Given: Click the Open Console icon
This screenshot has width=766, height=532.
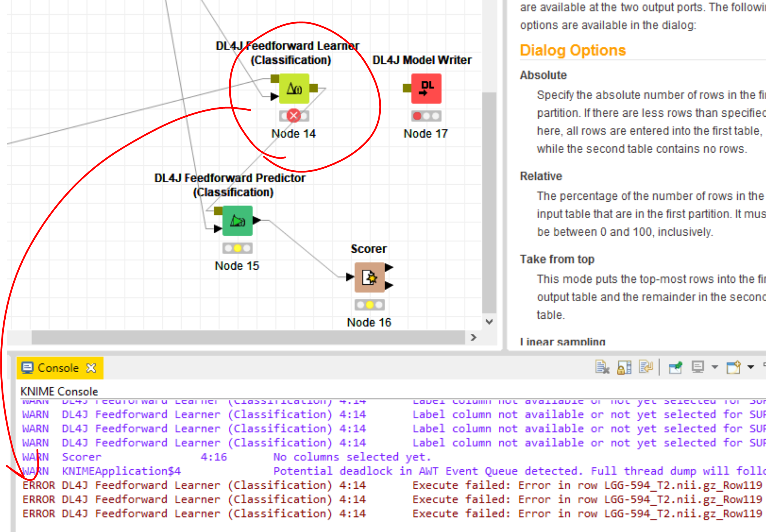Looking at the screenshot, I should pyautogui.click(x=734, y=367).
